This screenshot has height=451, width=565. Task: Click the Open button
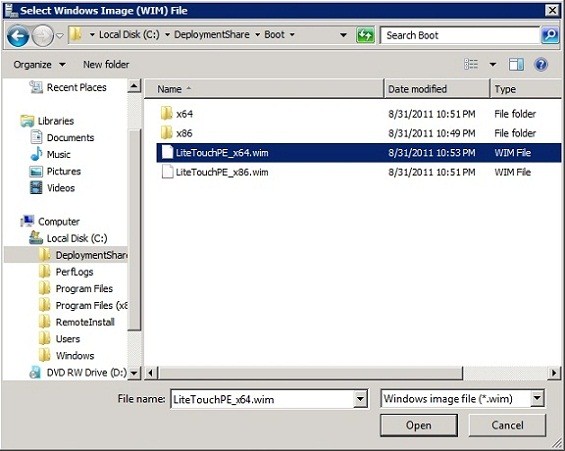click(x=419, y=425)
